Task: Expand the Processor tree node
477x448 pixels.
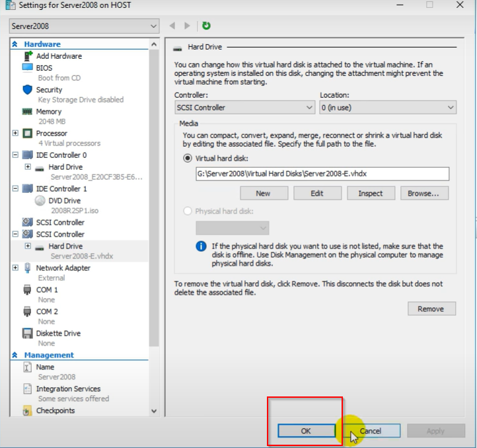Action: pyautogui.click(x=15, y=133)
